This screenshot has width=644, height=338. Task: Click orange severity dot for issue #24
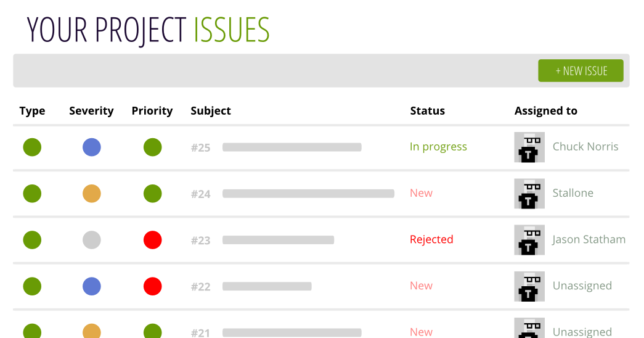tap(92, 194)
